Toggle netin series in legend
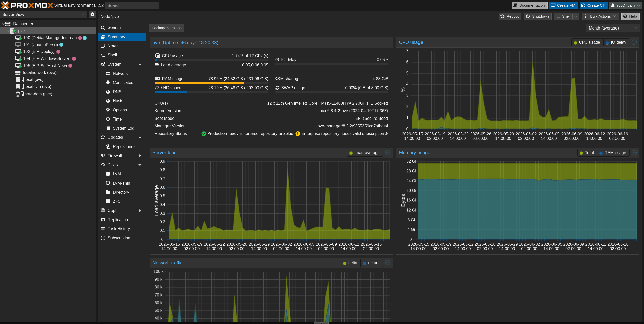The height and width of the screenshot is (324, 644). (350, 263)
